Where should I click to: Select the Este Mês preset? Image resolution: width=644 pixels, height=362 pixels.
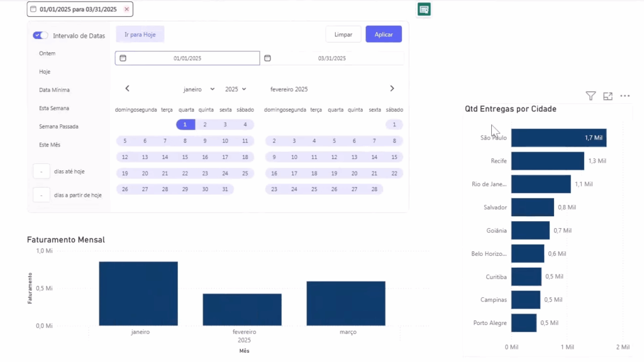point(50,145)
